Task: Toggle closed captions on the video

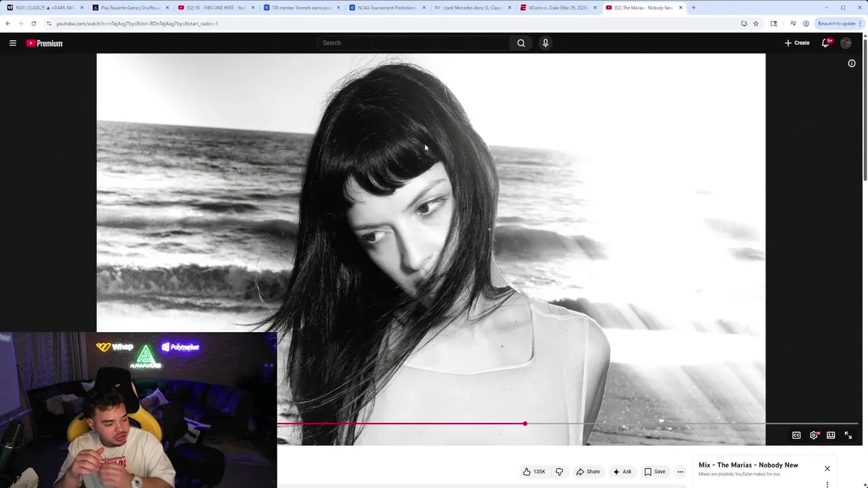Action: 797,435
